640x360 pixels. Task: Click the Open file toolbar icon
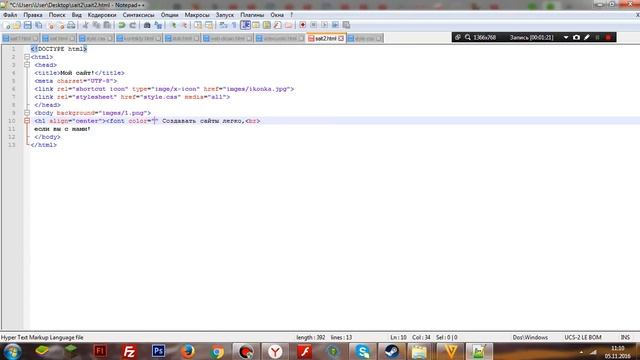(17, 25)
